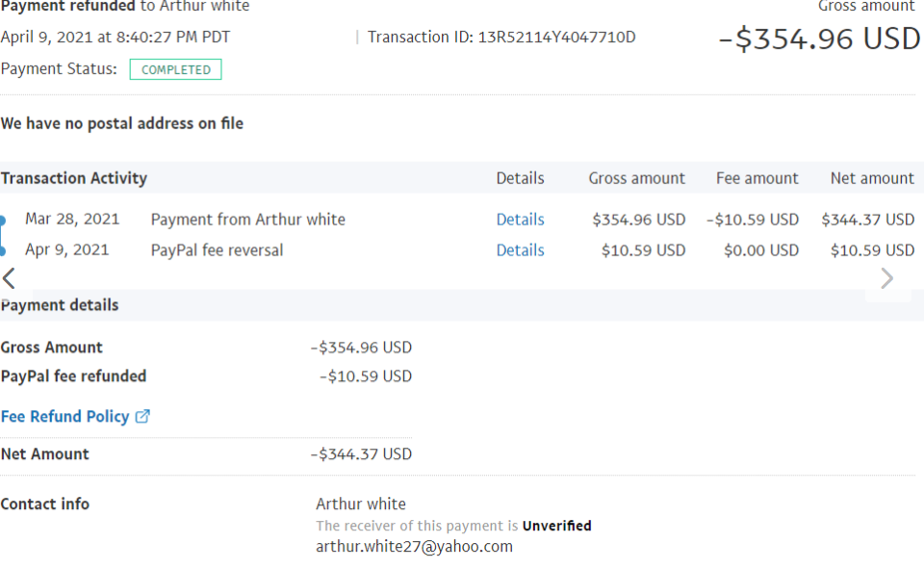
Task: Open Details for Payment from Arthur white
Action: [x=520, y=220]
